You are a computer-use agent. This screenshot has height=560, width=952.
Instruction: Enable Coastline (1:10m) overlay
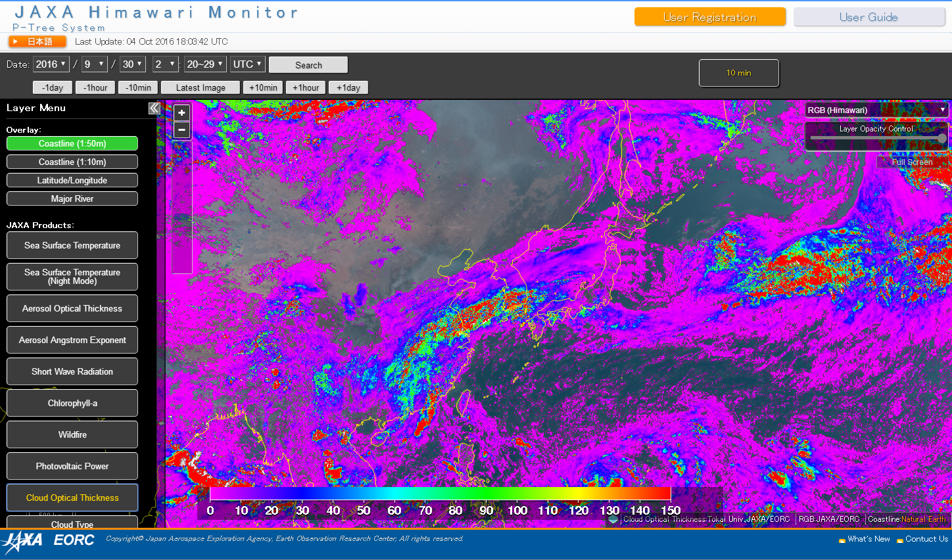[72, 162]
